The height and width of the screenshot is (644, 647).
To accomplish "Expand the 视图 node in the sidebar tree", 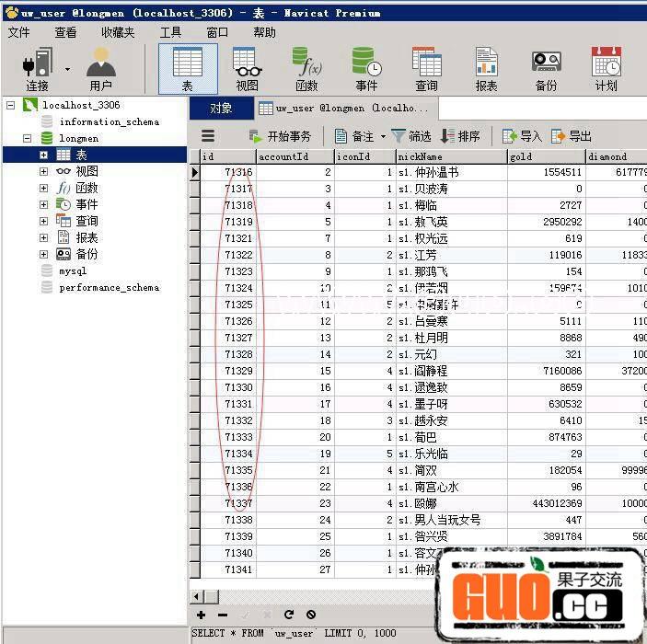I will click(x=43, y=172).
